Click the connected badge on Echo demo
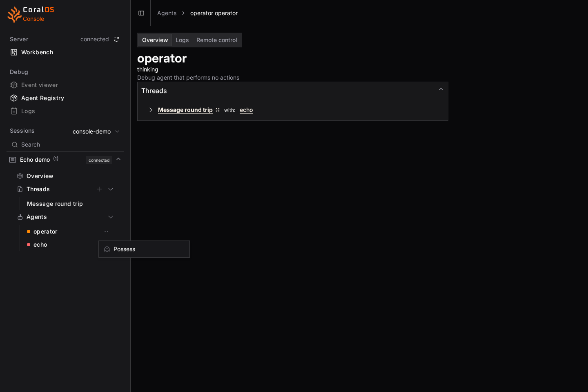 [x=99, y=160]
